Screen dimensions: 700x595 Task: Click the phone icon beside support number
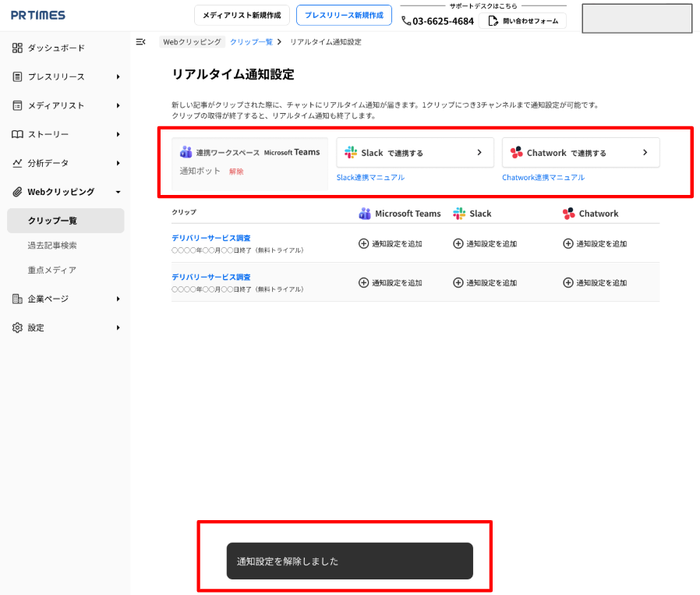point(406,21)
